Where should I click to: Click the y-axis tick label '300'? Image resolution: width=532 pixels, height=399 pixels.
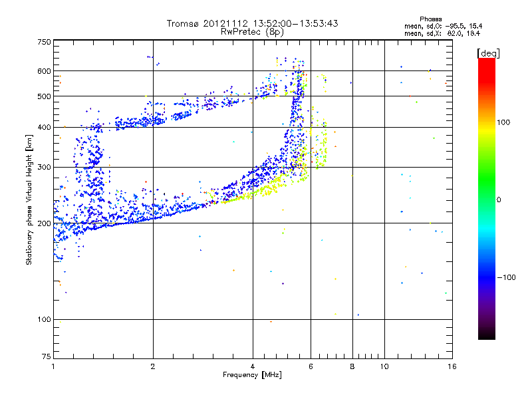(x=44, y=168)
